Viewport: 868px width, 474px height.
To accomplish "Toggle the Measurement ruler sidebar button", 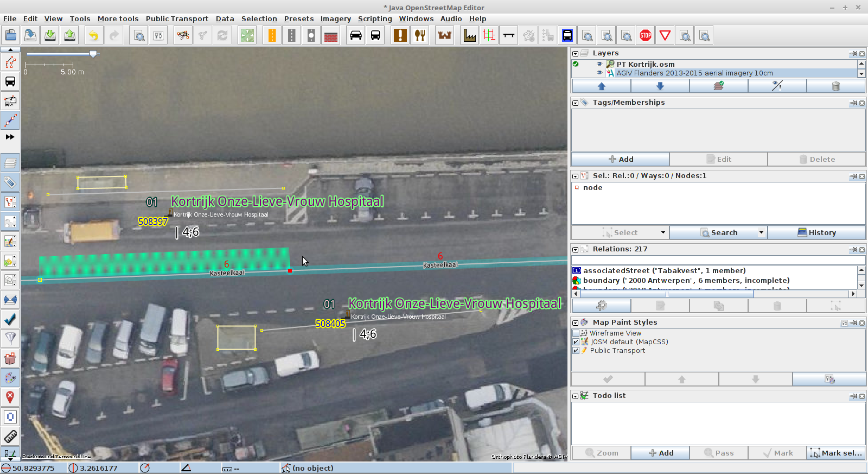I will pyautogui.click(x=10, y=437).
